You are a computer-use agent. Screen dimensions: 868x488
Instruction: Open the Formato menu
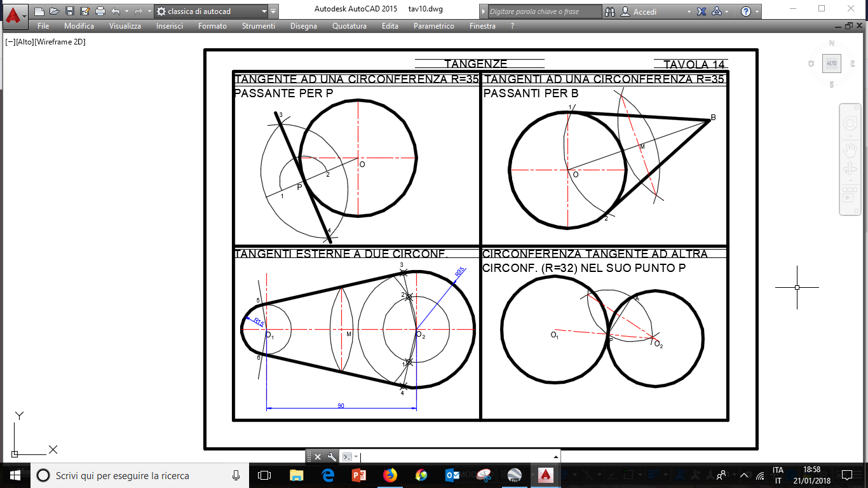(212, 26)
